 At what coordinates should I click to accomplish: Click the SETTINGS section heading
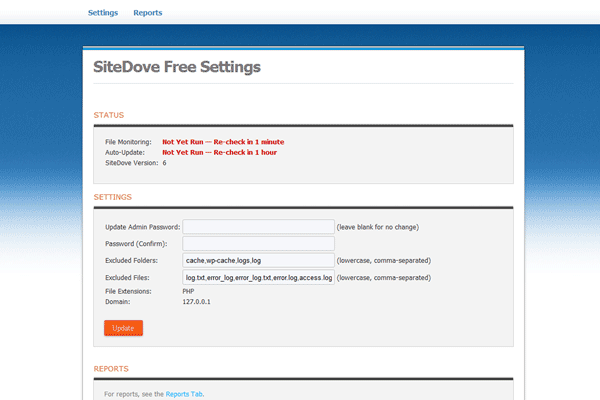pos(112,197)
